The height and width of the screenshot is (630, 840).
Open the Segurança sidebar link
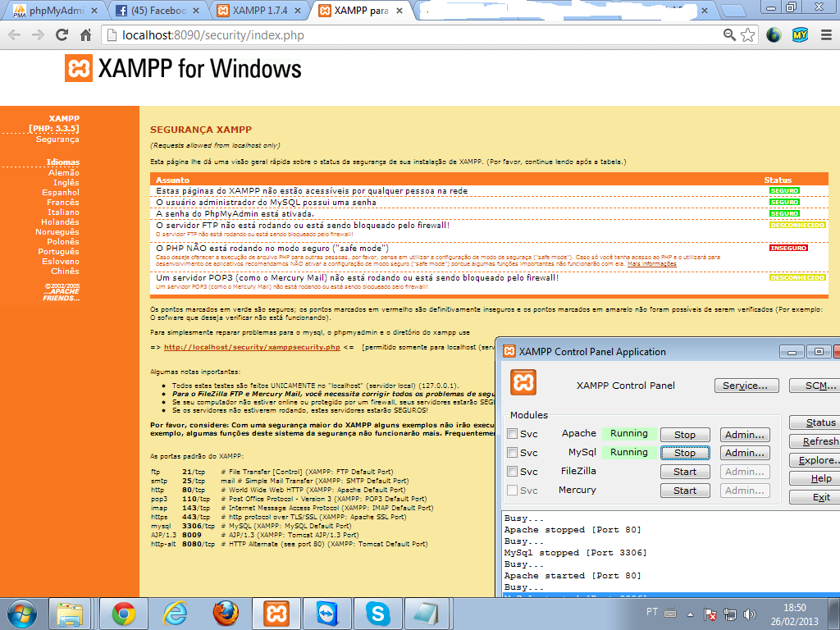tap(57, 139)
